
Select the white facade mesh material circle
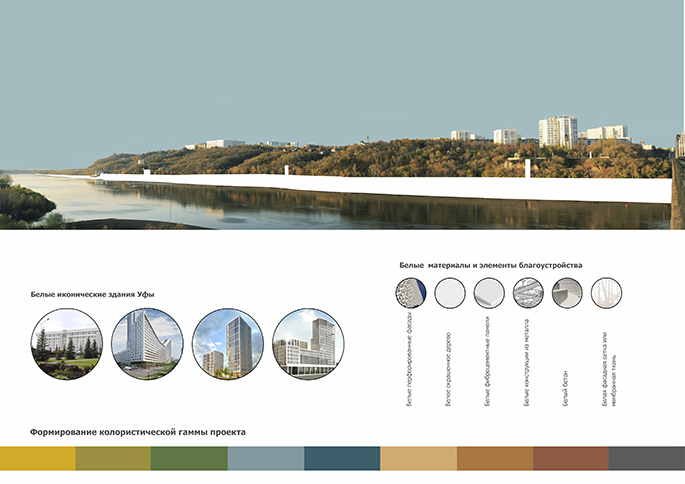pos(606,293)
